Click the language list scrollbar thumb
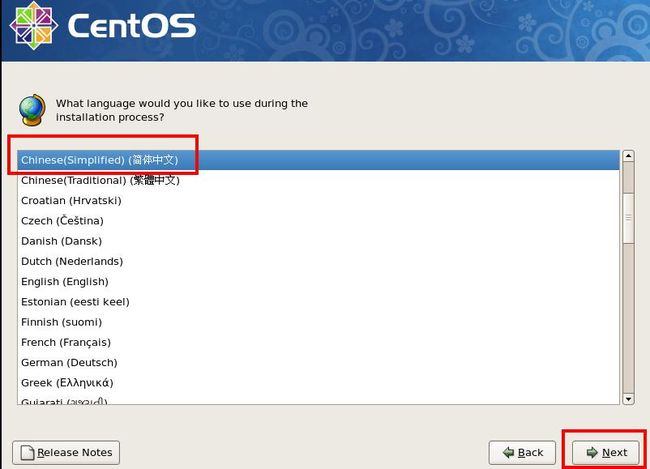 628,218
